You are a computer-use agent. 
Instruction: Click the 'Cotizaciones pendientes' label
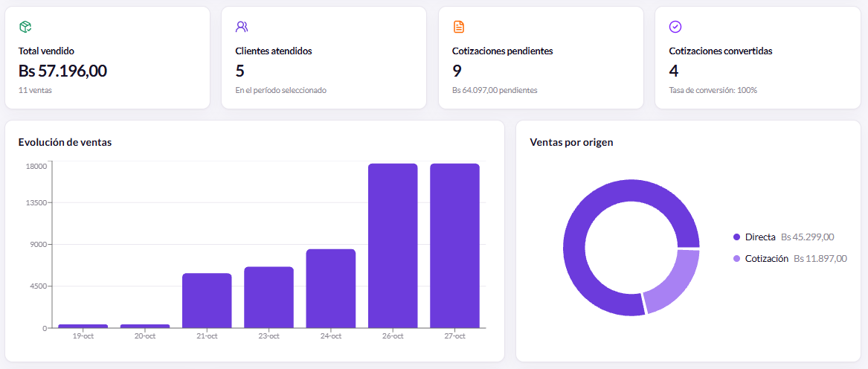coord(503,51)
